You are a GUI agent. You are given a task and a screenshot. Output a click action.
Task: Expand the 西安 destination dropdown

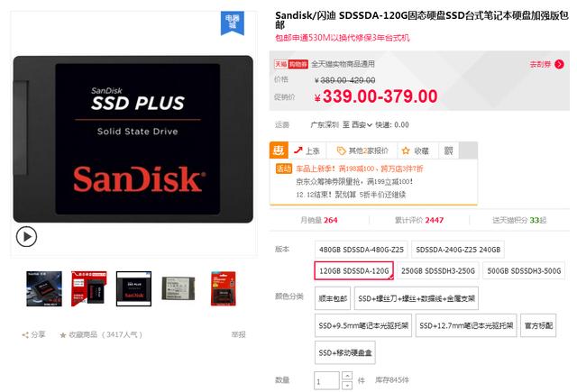click(370, 125)
